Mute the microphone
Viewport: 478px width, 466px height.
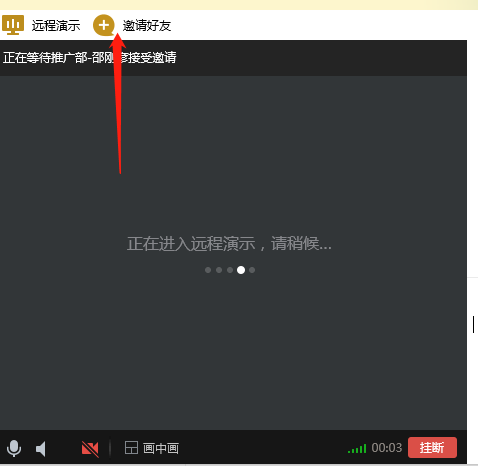point(14,448)
